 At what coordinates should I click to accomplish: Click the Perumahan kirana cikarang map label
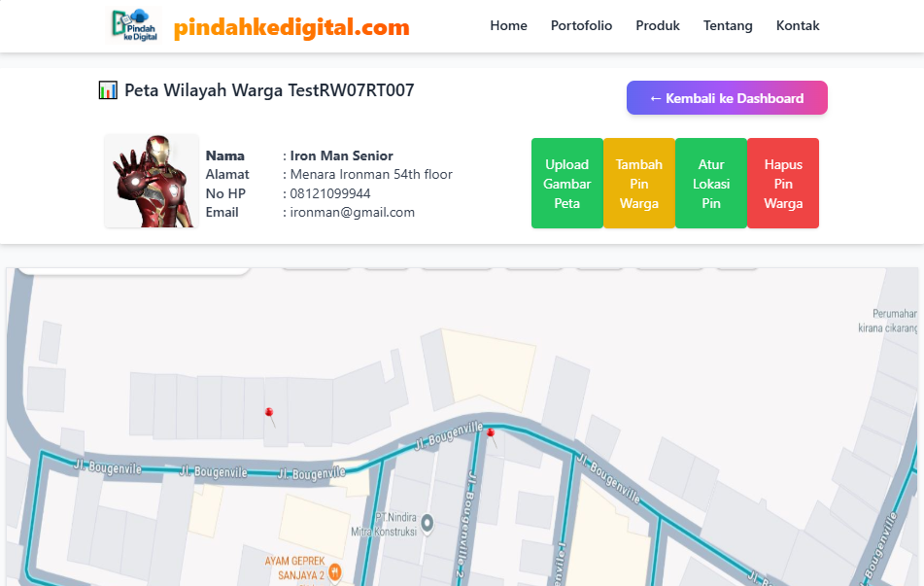click(x=889, y=321)
